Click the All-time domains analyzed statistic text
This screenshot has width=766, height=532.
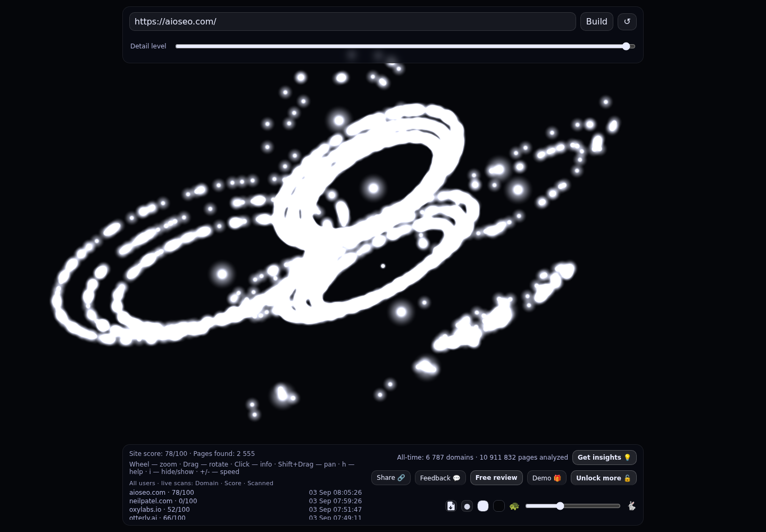482,458
